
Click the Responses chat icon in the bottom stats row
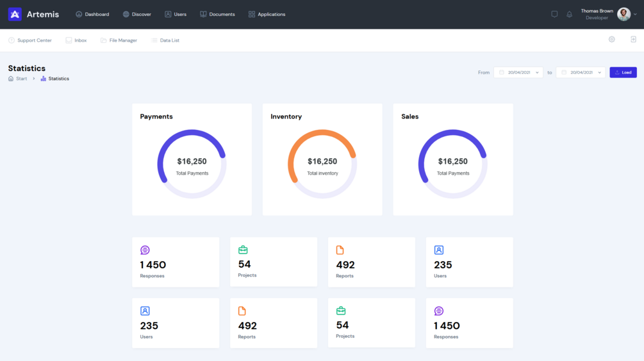439,310
